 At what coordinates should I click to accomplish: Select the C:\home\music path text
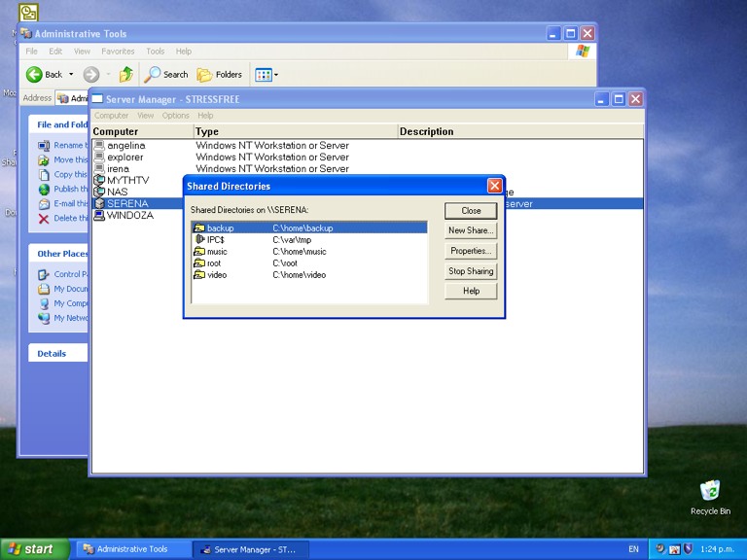(300, 252)
